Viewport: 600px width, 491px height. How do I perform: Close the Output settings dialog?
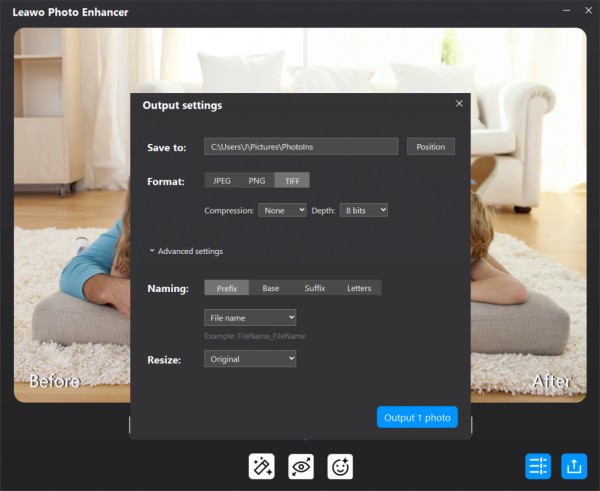pyautogui.click(x=459, y=104)
